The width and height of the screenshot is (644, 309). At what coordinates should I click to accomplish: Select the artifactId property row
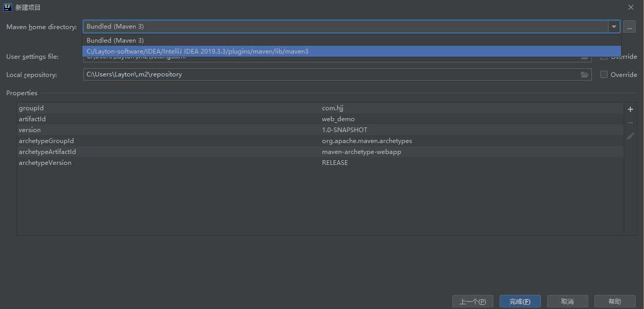[x=320, y=119]
